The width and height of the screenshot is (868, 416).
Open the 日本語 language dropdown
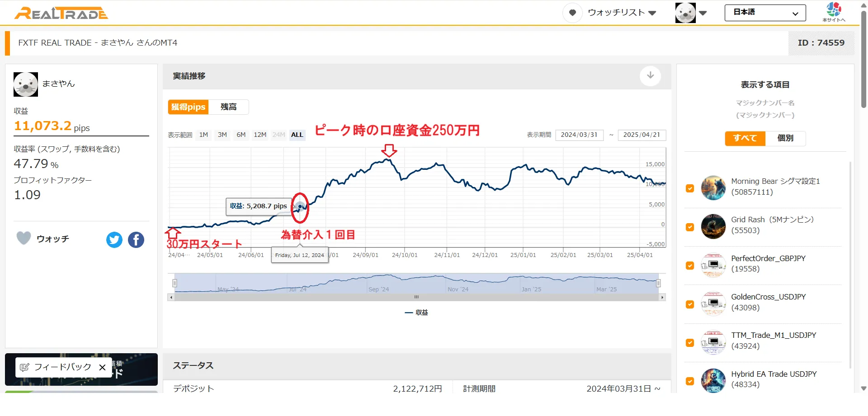[765, 13]
